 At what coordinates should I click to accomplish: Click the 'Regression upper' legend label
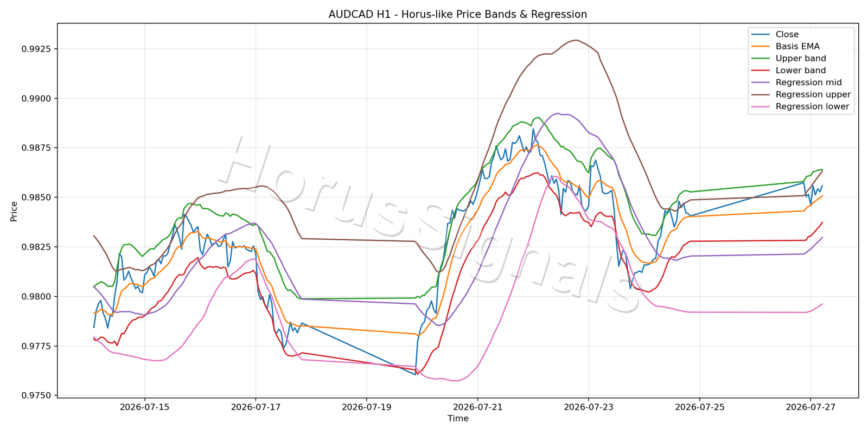(813, 94)
